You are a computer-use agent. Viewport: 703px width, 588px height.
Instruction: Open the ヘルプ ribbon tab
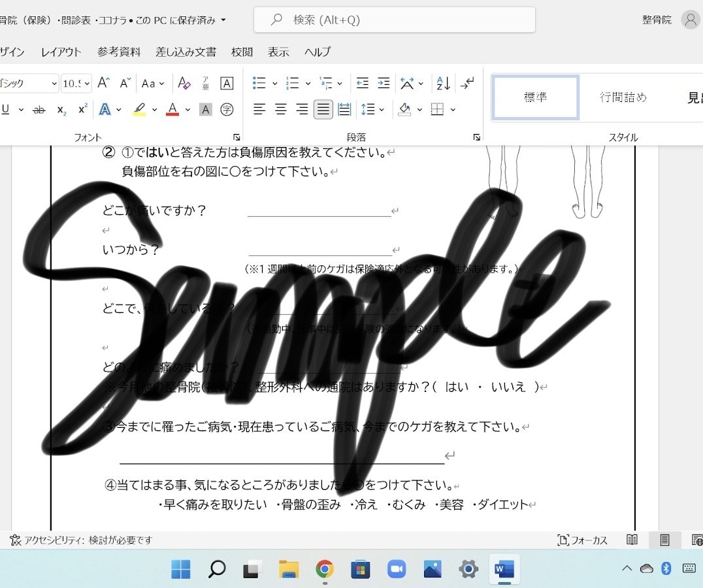click(318, 52)
